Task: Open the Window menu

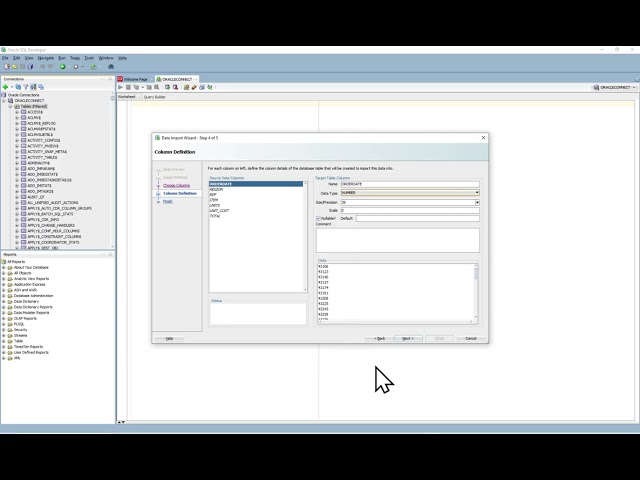Action: pyautogui.click(x=106, y=58)
